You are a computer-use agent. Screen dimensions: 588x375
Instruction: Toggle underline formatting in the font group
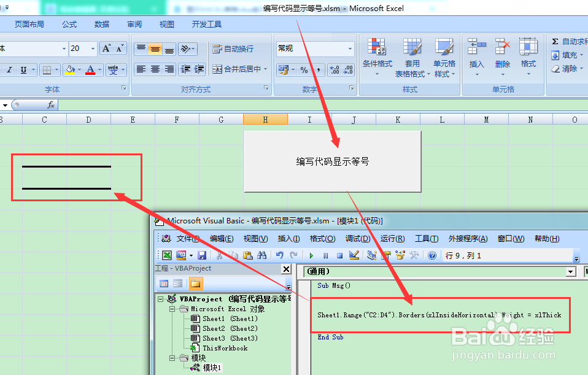tap(23, 70)
